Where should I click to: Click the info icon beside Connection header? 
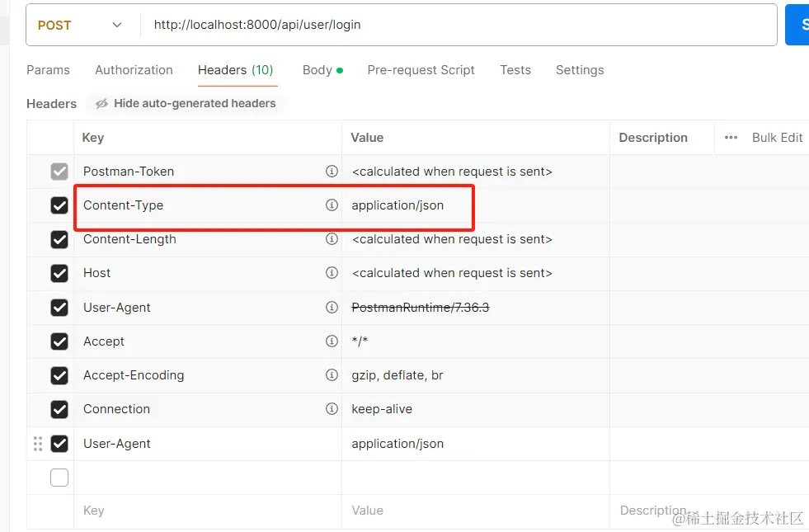[332, 409]
